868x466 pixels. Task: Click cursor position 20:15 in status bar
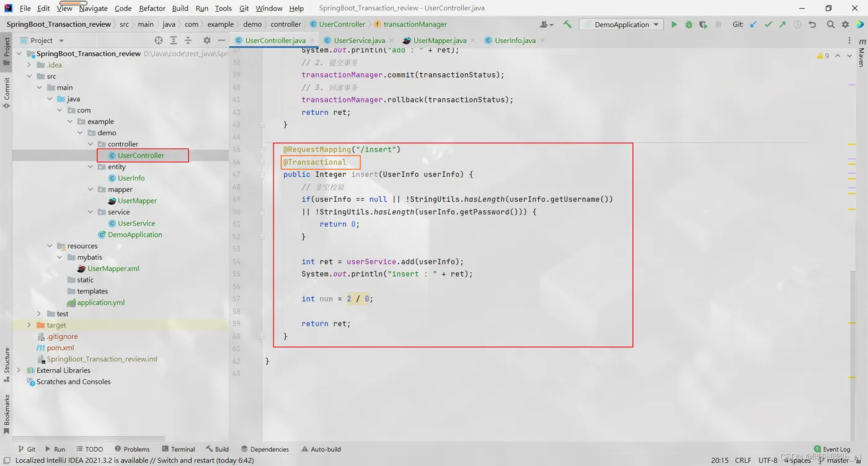pyautogui.click(x=719, y=460)
